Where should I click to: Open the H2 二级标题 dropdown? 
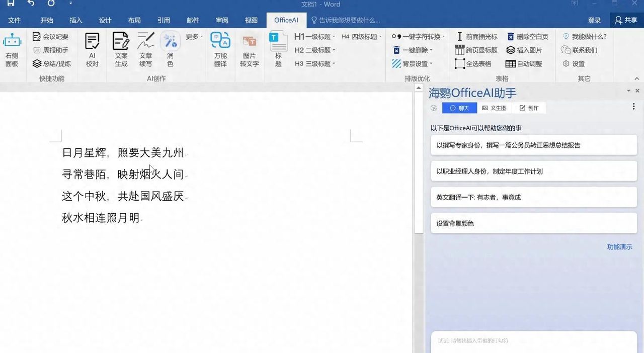[x=315, y=50]
